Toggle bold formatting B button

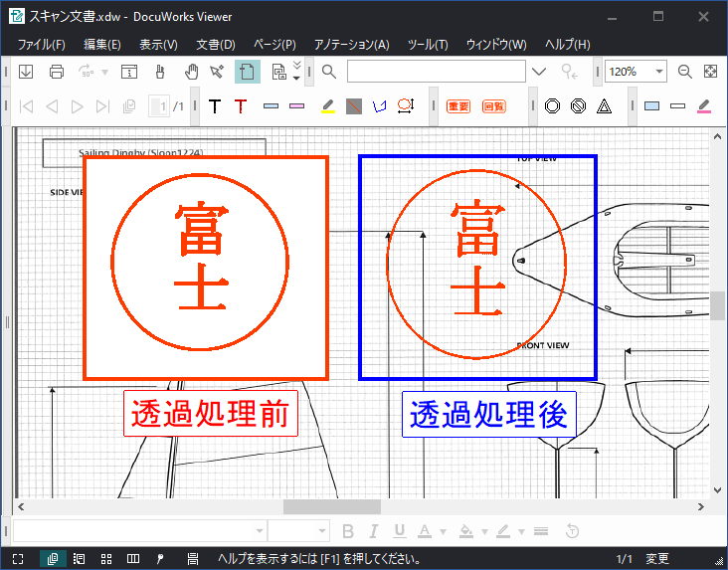[x=348, y=531]
